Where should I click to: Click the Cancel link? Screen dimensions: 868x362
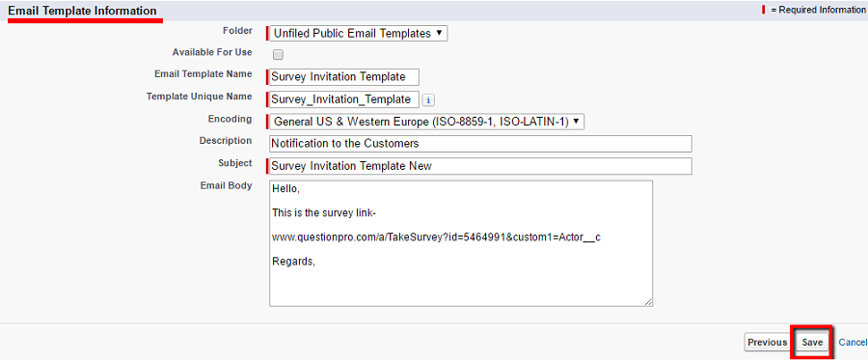click(x=853, y=343)
